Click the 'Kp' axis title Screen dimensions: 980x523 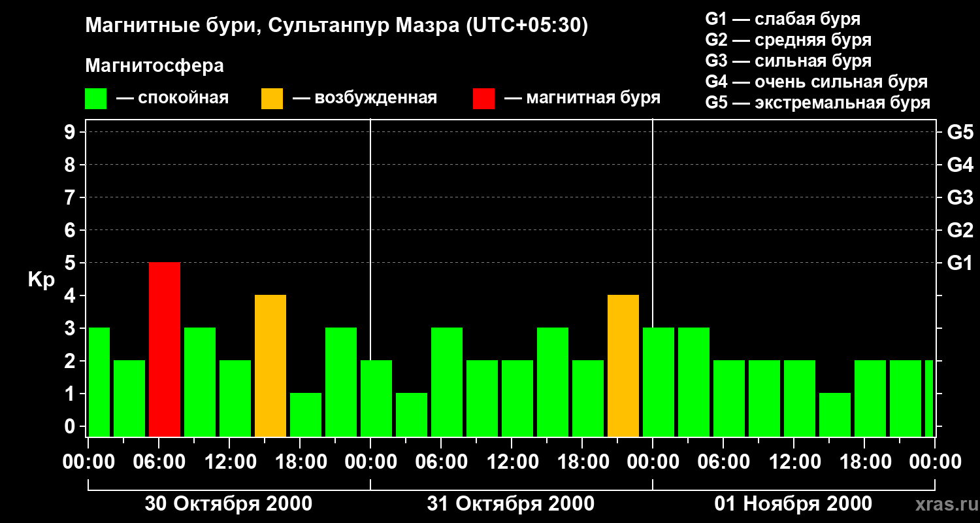pos(42,280)
